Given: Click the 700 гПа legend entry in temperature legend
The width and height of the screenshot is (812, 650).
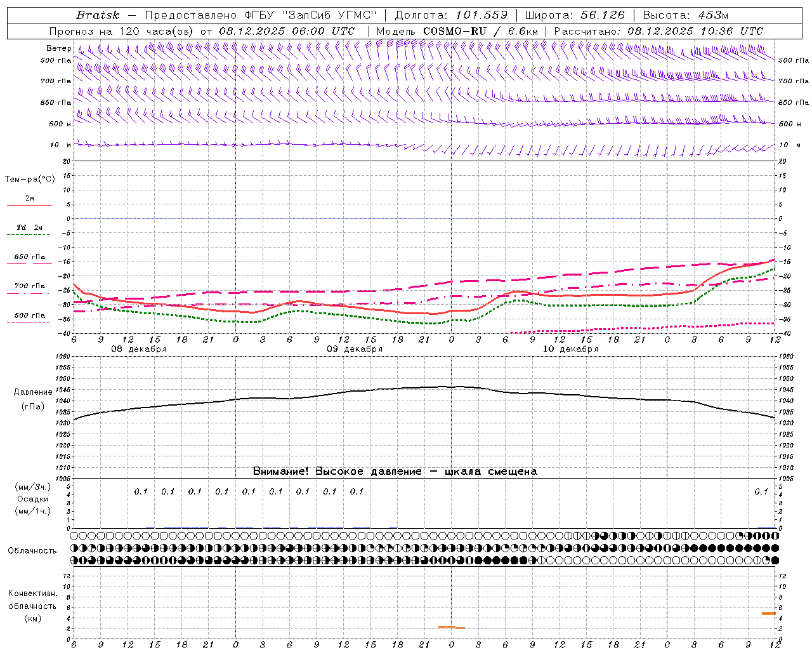Looking at the screenshot, I should coord(30,286).
